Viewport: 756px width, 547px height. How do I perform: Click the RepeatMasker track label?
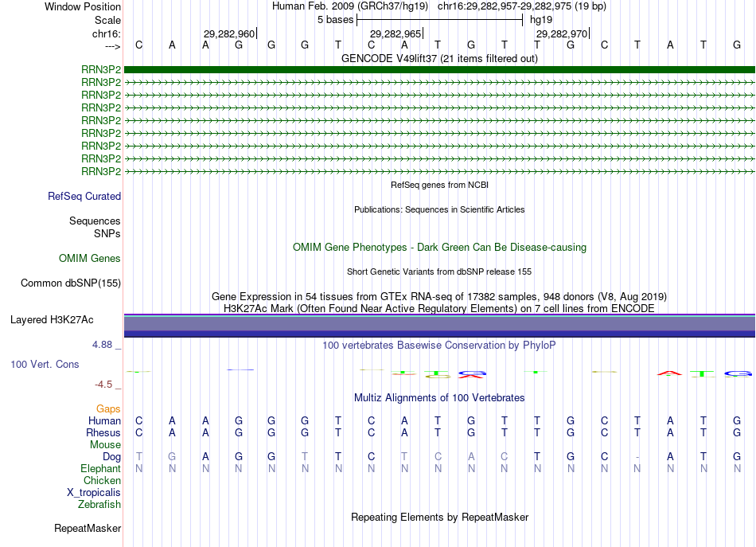[x=88, y=529]
